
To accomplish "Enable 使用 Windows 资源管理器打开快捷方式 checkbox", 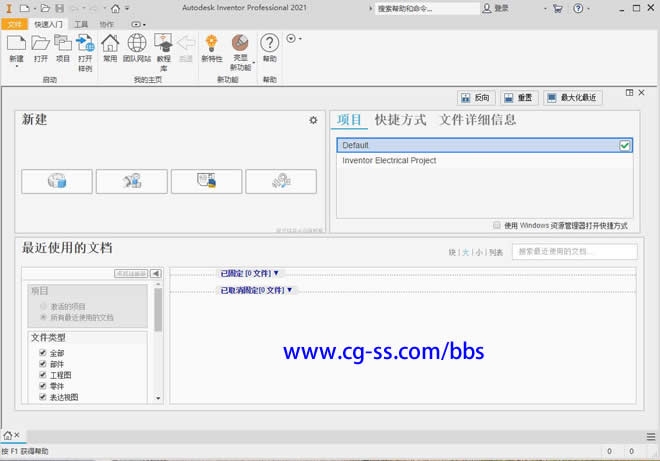I will point(497,225).
